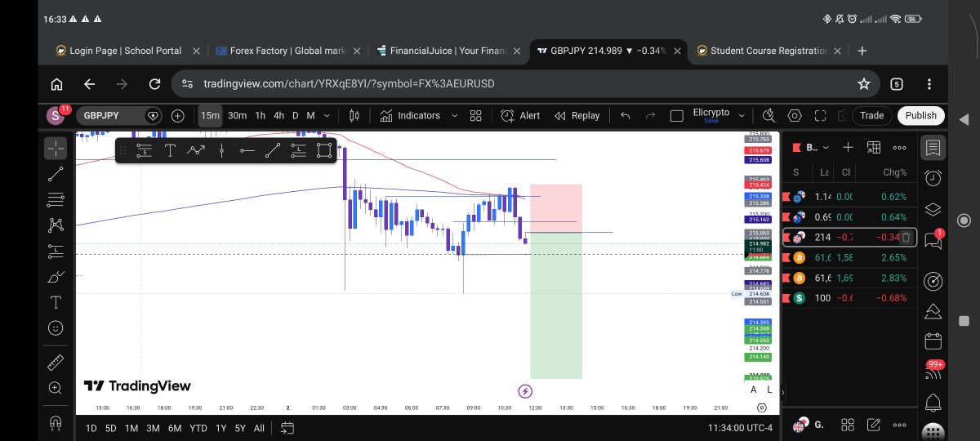Open the timezone 11:34:00 UTC-4 menu
The width and height of the screenshot is (980, 441).
click(x=740, y=428)
